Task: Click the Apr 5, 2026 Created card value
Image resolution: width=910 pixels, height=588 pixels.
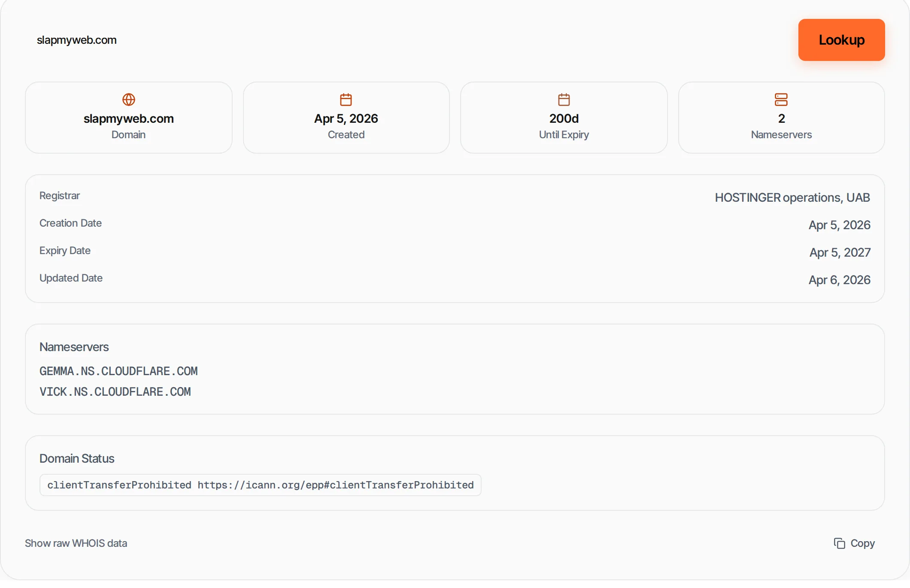Action: click(x=346, y=118)
